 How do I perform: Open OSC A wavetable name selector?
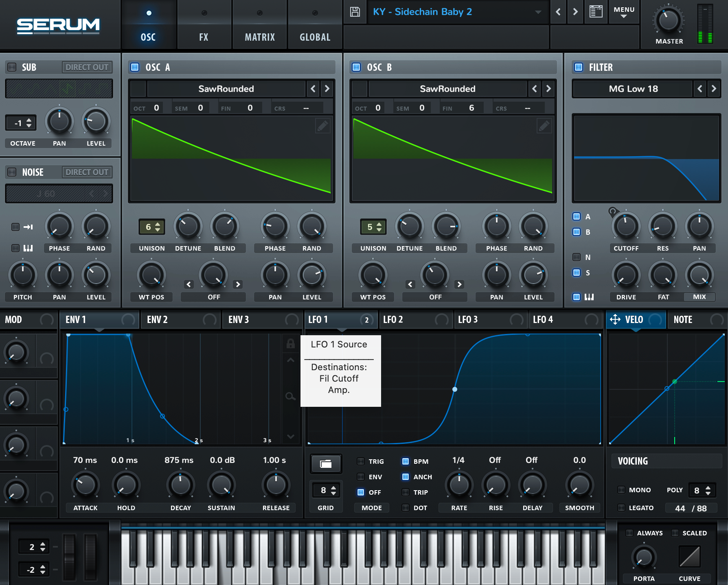pos(226,89)
